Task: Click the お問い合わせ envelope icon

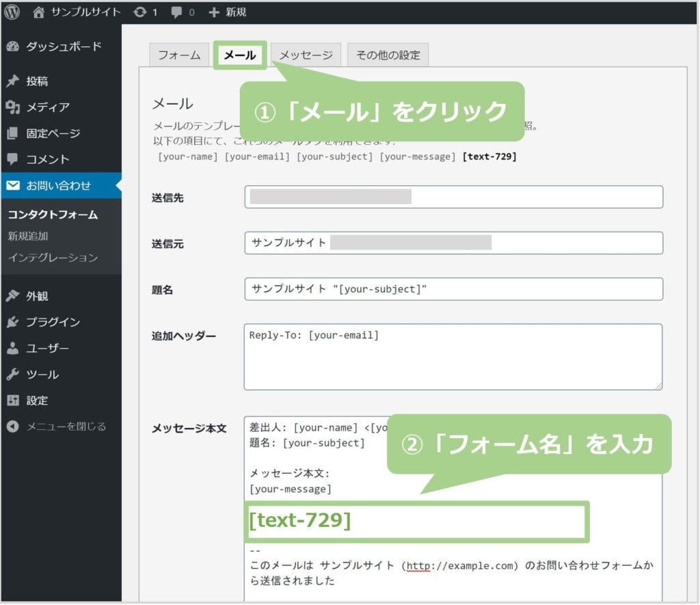Action: tap(13, 185)
